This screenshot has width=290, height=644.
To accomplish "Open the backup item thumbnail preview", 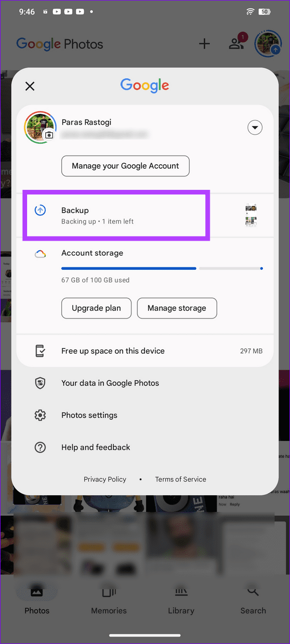I will click(251, 216).
